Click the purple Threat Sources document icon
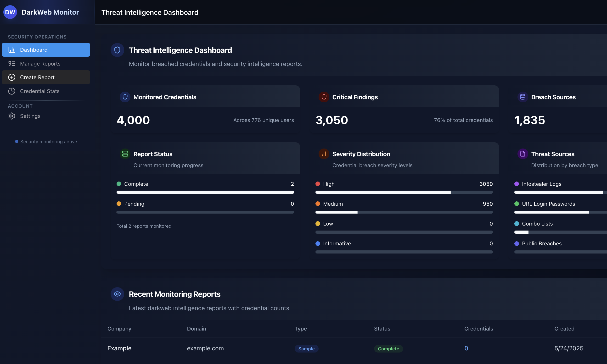 [x=523, y=154]
